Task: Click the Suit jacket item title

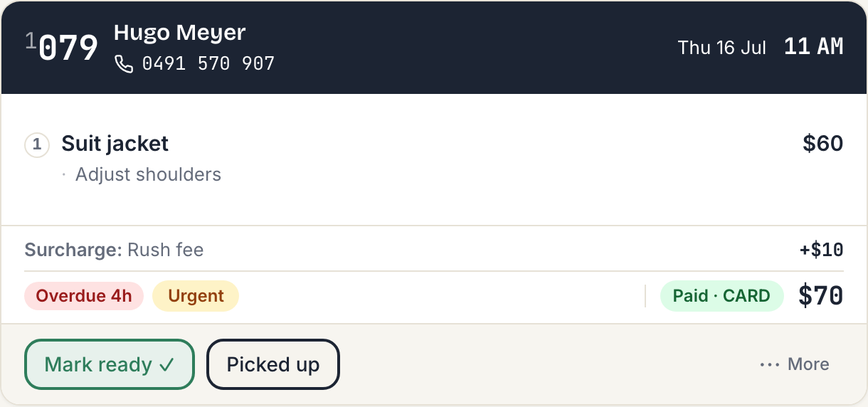Action: click(x=115, y=144)
